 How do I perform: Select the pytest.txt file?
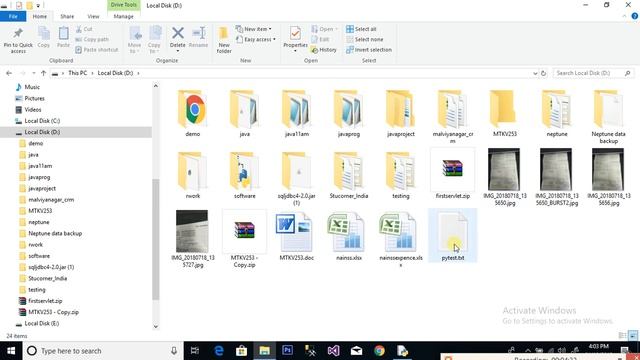tap(452, 236)
